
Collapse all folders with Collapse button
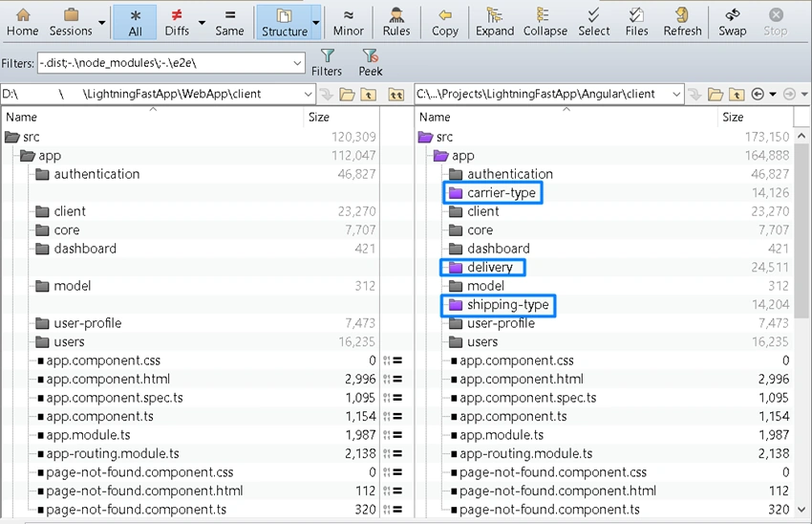tap(545, 22)
